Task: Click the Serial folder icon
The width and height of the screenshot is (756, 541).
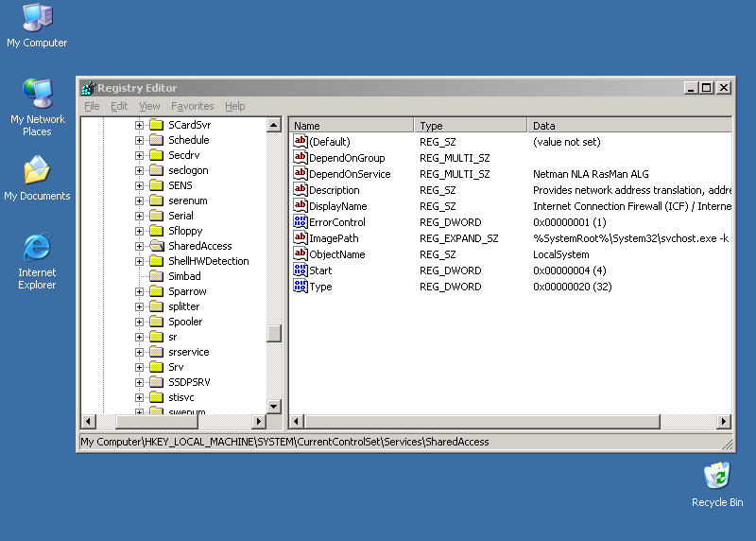Action: click(156, 216)
